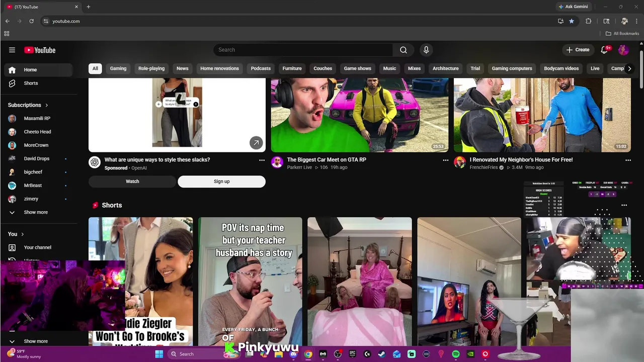
Task: Open the Maxamili RP subscription
Action: (38, 119)
